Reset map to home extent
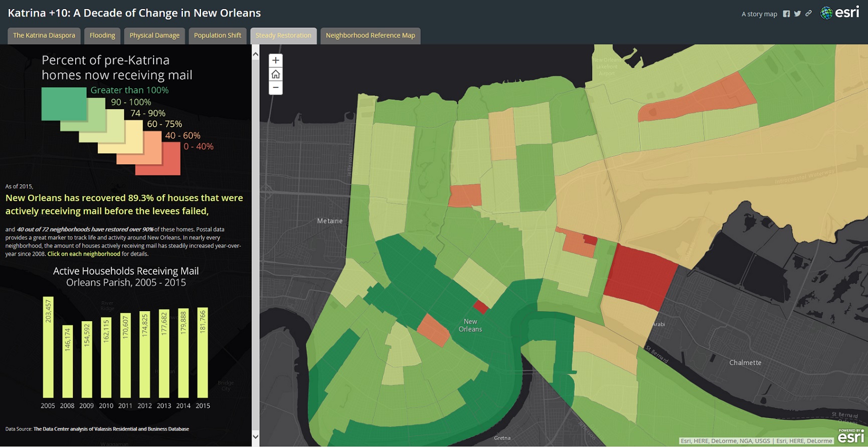Screen dimensions: 868x447 tap(275, 74)
